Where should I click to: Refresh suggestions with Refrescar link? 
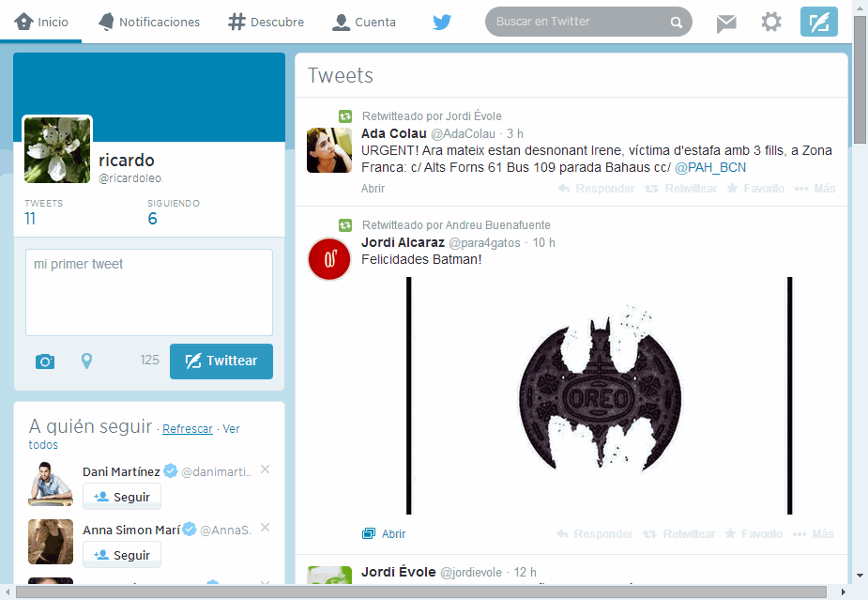tap(188, 428)
